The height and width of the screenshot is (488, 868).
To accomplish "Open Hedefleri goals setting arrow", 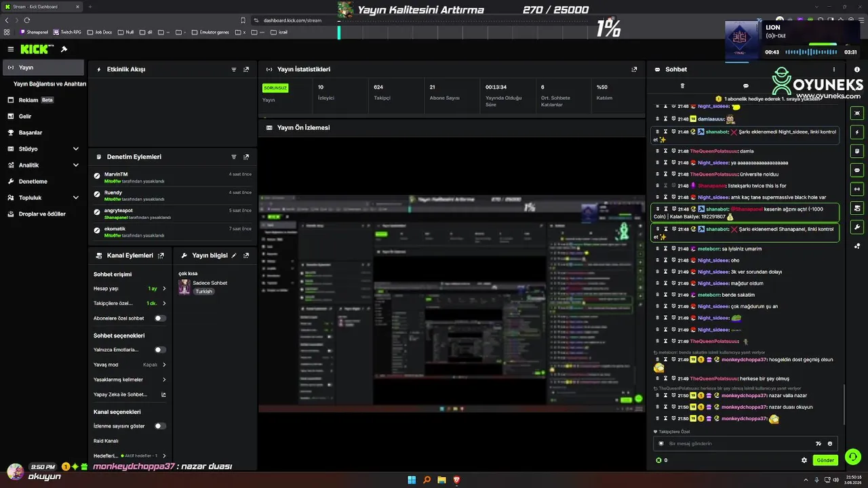I will pos(164,456).
